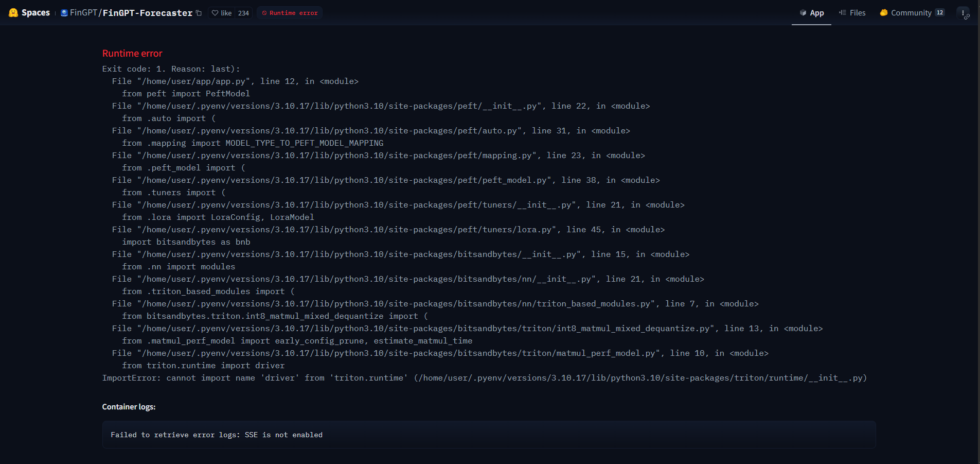Like the FinGPT-Forecaster space
The image size is (980, 464).
tap(222, 13)
